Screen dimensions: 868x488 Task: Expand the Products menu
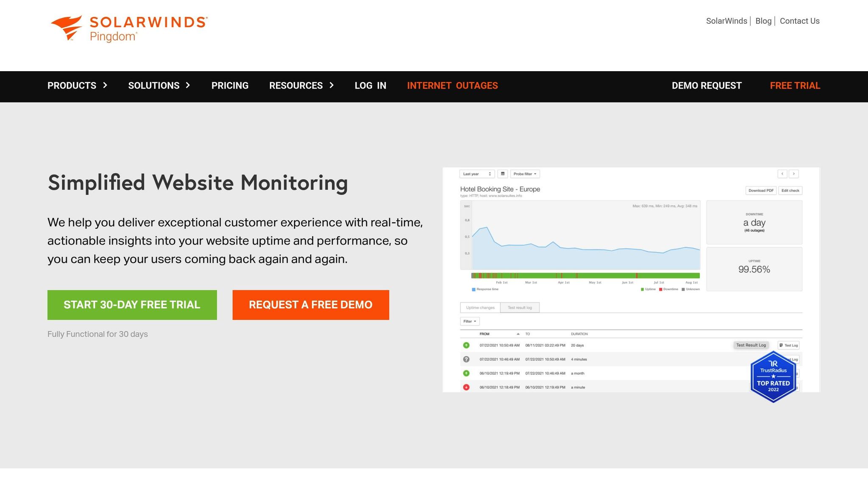point(77,86)
